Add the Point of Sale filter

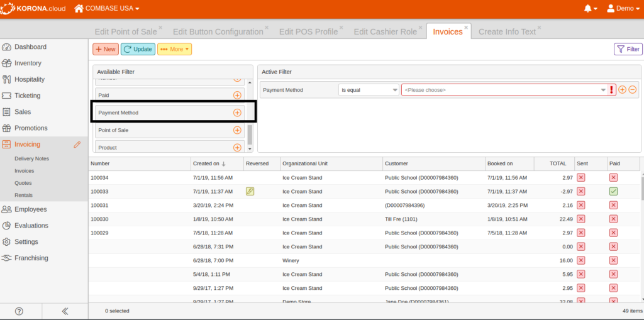point(237,130)
